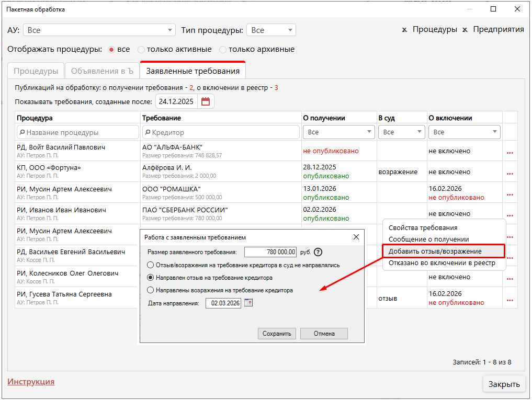Click the x icon next to Предприятия

465,30
